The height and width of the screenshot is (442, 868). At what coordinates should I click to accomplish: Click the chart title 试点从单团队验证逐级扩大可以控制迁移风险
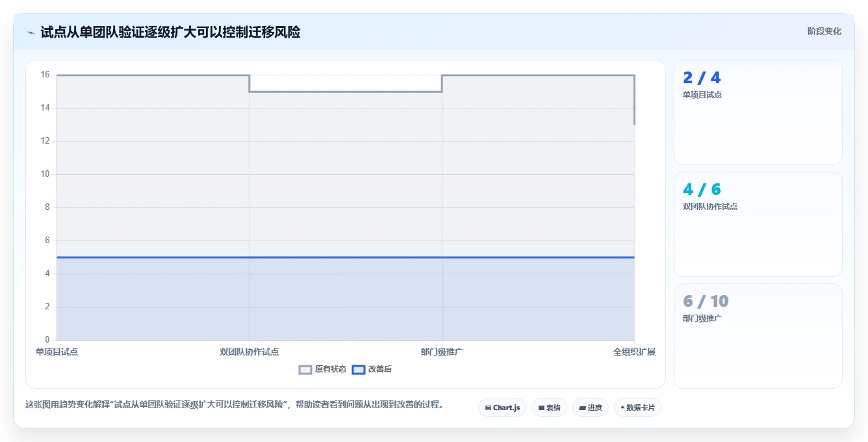tap(170, 32)
